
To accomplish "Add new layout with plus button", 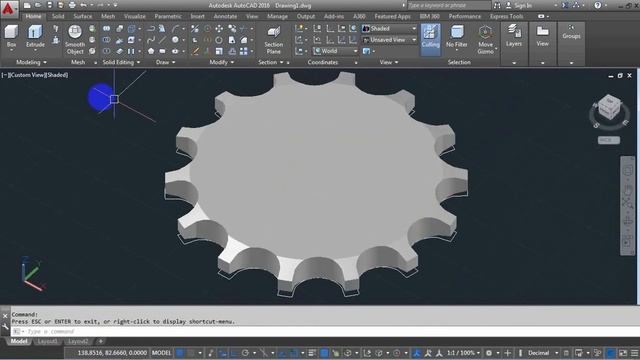I will (100, 341).
